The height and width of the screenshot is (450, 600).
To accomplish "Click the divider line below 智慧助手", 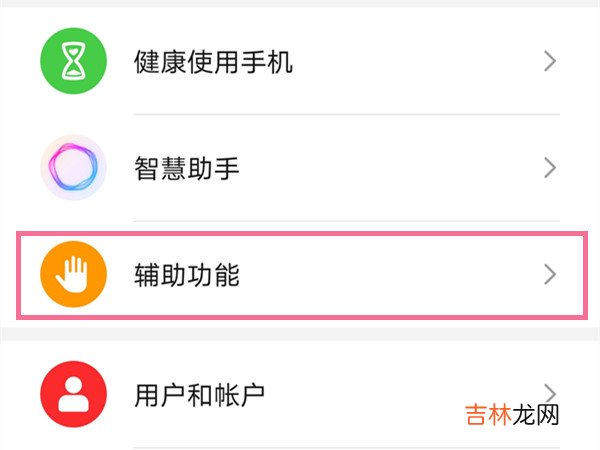I will [x=350, y=221].
